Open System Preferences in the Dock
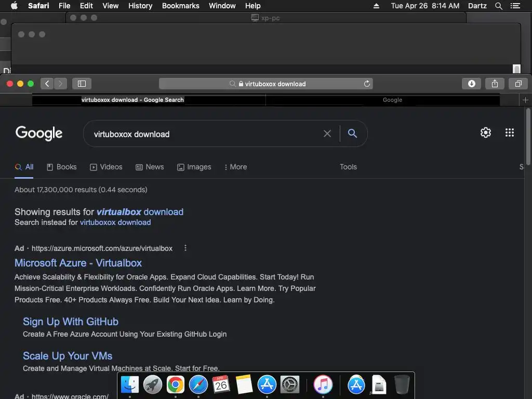The height and width of the screenshot is (399, 532). point(290,385)
